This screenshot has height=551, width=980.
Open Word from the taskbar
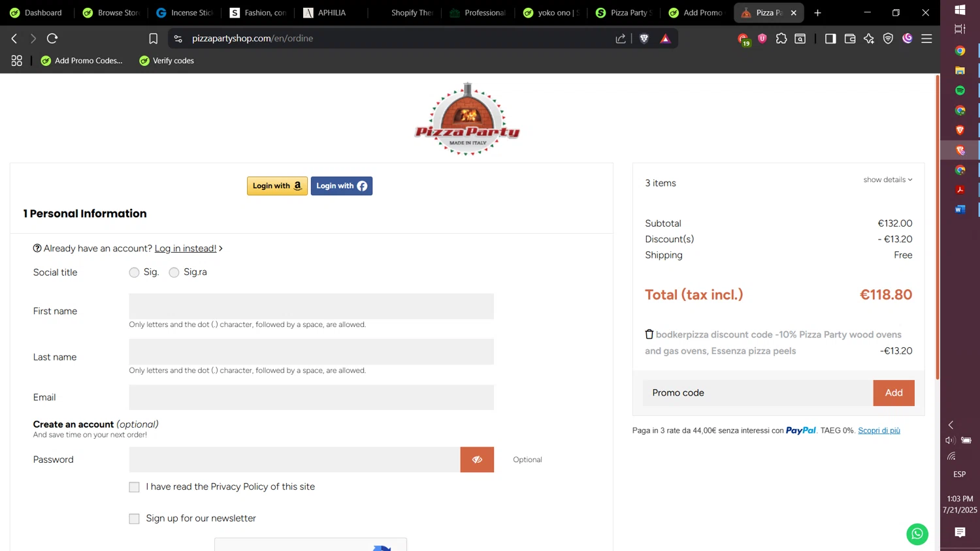pyautogui.click(x=960, y=210)
